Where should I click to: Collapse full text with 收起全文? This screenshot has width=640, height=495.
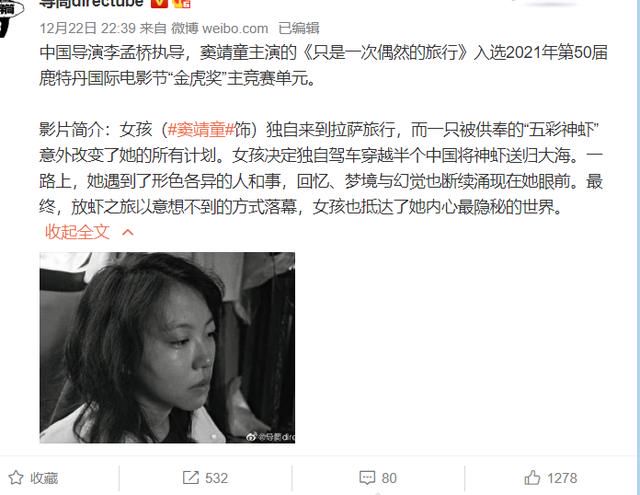[x=78, y=232]
